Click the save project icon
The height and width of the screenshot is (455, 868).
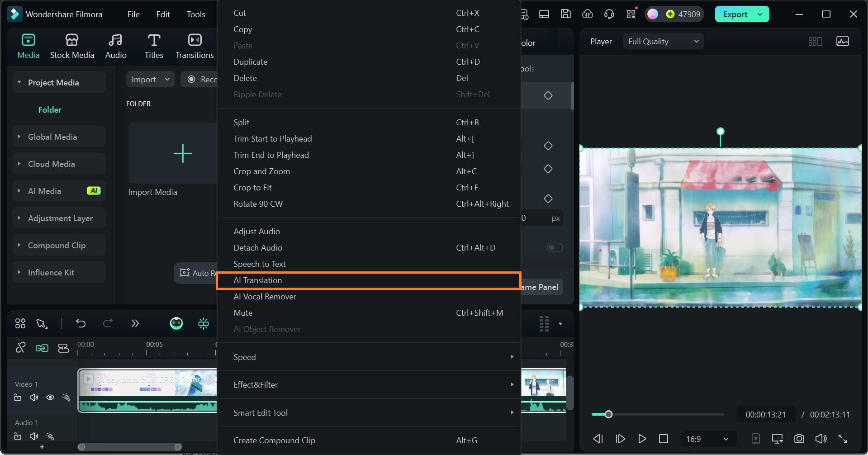(566, 14)
